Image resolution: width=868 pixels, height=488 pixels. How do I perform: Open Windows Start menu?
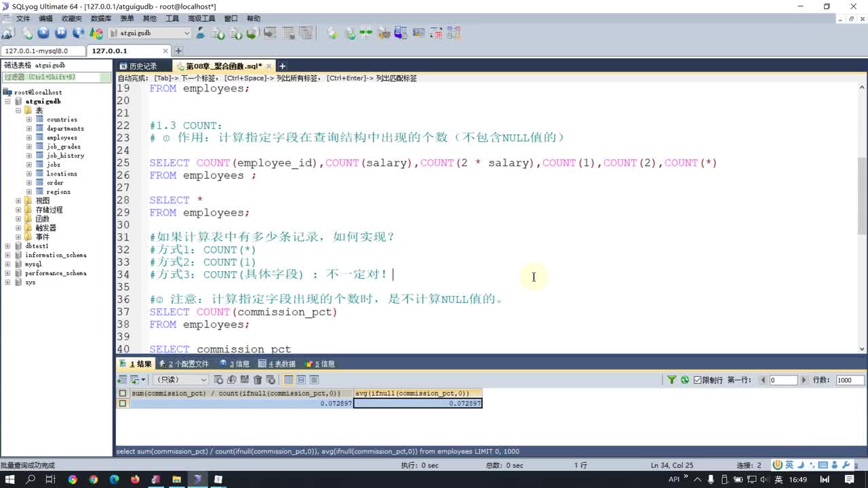(x=9, y=479)
